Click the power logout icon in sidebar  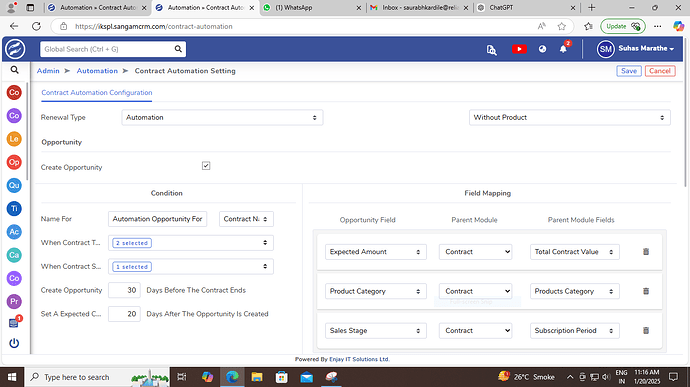point(14,343)
